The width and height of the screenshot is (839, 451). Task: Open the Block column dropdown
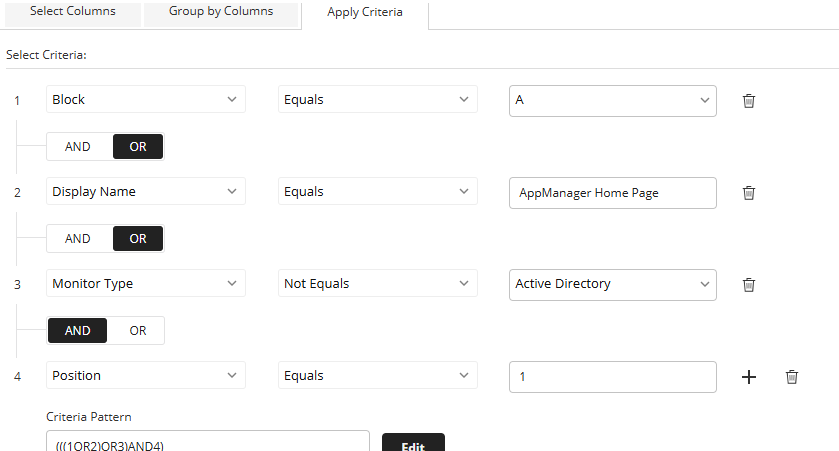(x=146, y=100)
